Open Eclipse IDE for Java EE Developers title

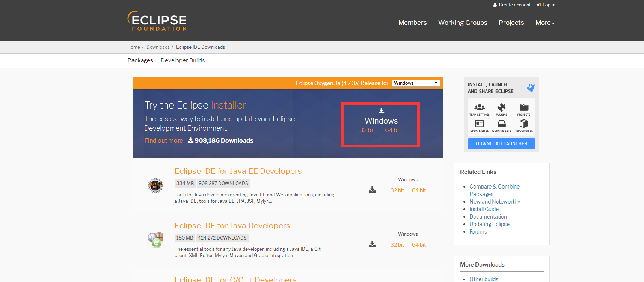coord(238,171)
